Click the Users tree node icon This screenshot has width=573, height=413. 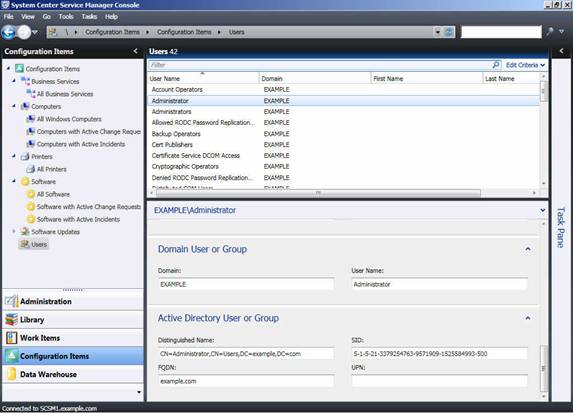(x=25, y=244)
